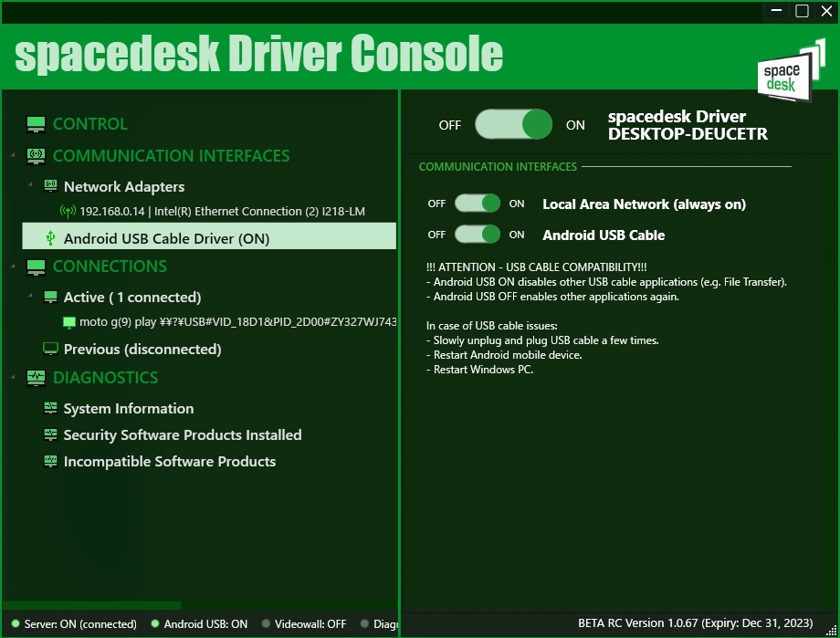Viewport: 840px width, 638px height.
Task: Collapse the DIAGNOSTICS tree section
Action: pyautogui.click(x=14, y=377)
